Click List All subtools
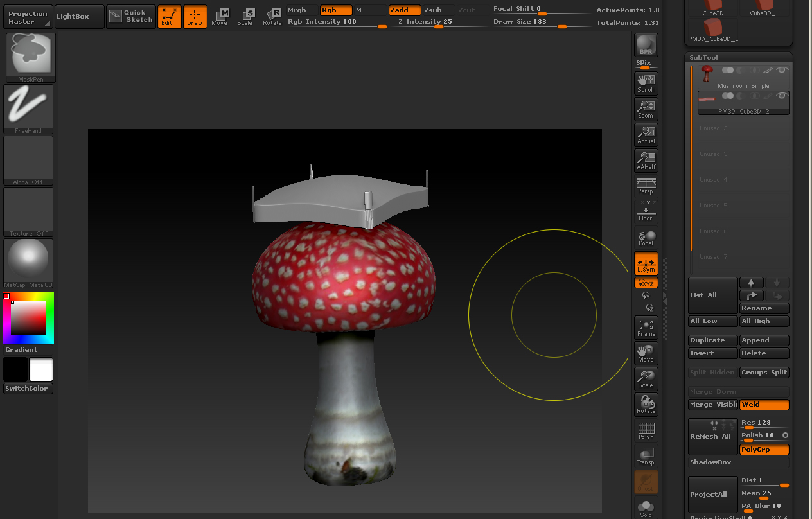The width and height of the screenshot is (812, 519). click(x=712, y=295)
